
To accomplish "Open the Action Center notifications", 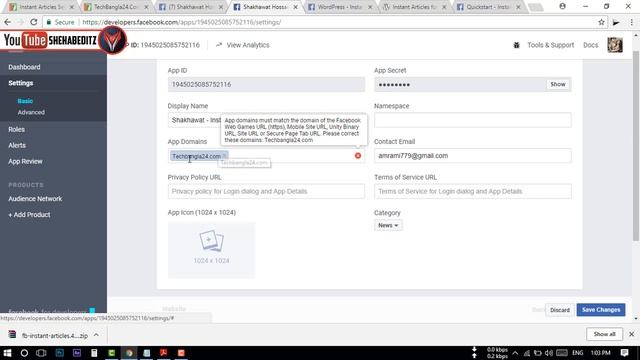I will [x=624, y=353].
